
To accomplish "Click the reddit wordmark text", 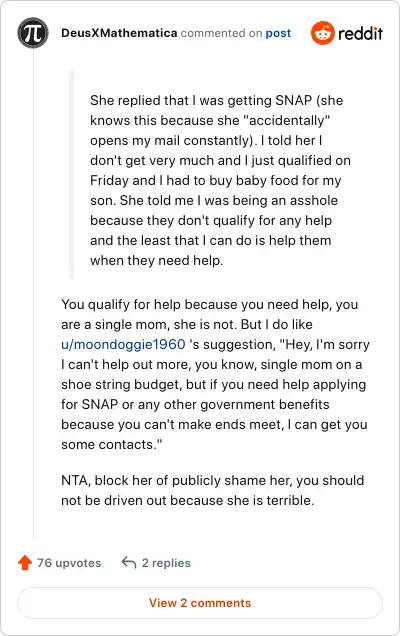I will 360,33.
